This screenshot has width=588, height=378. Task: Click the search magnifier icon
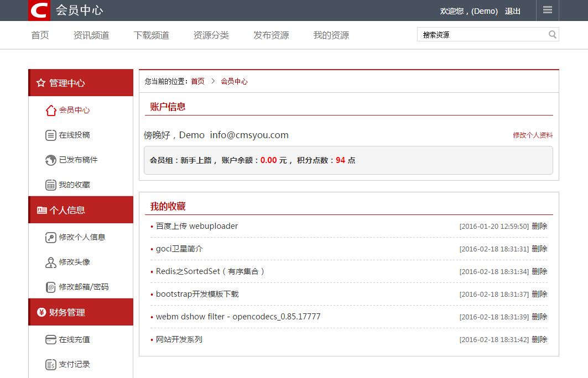pos(553,34)
